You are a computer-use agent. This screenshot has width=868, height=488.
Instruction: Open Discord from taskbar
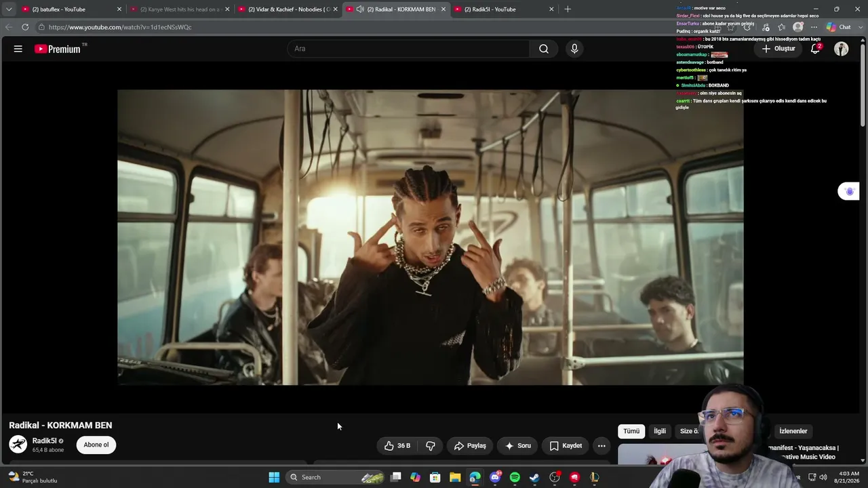pos(495,477)
